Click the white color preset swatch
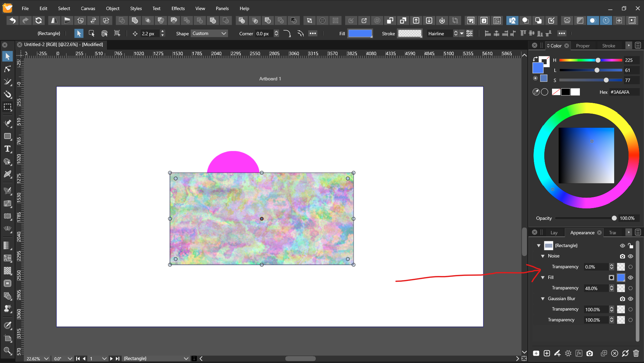Screen dimensions: 644x363 point(575,92)
